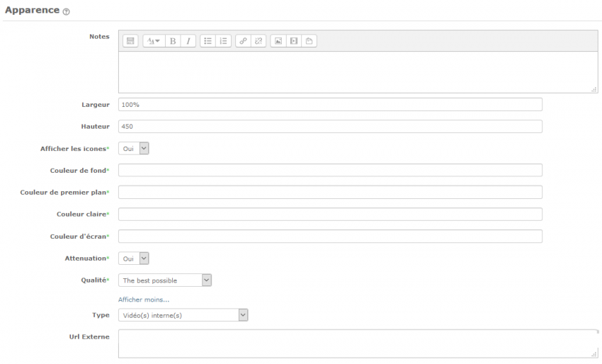602x364 pixels.
Task: Open the Type dropdown list
Action: (x=183, y=315)
